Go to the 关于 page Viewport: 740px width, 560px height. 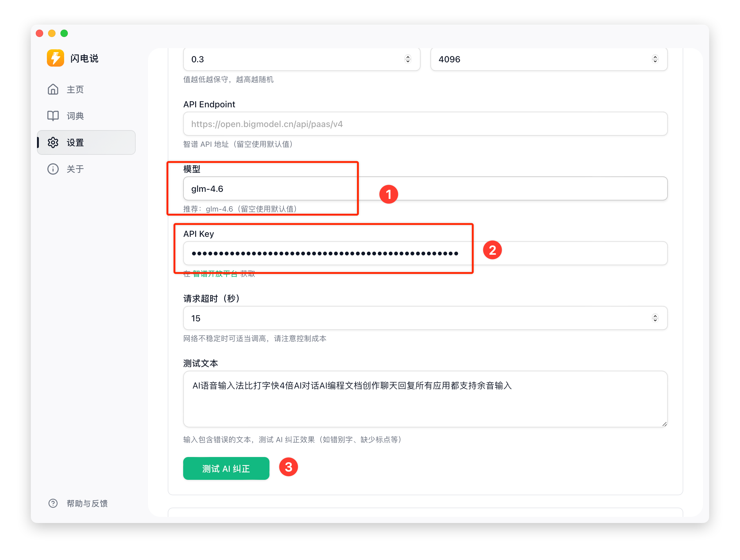(x=75, y=169)
